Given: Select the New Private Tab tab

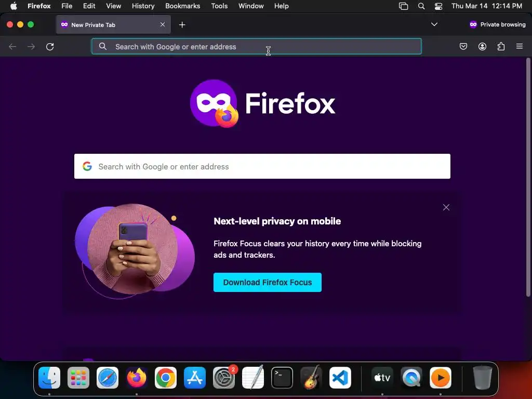Looking at the screenshot, I should 113,24.
